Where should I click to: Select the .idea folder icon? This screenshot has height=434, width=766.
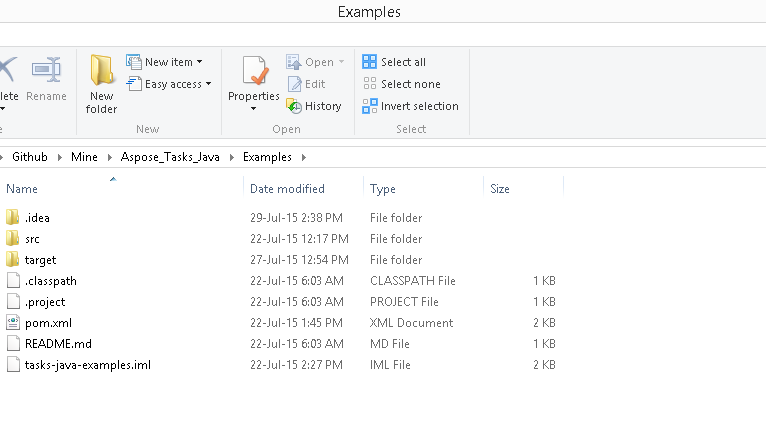[13, 218]
